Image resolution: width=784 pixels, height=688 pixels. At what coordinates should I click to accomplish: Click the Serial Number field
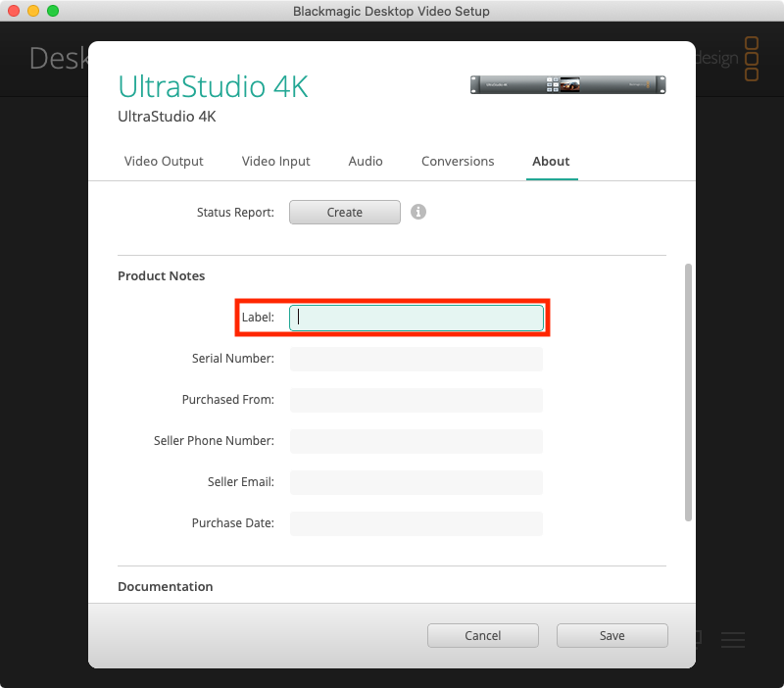click(x=416, y=359)
